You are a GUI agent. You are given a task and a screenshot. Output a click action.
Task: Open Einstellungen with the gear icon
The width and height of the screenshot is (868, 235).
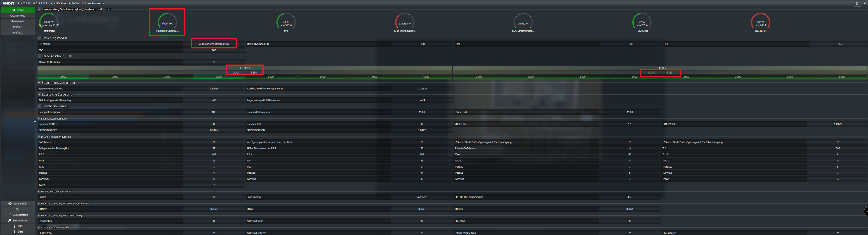point(18,221)
